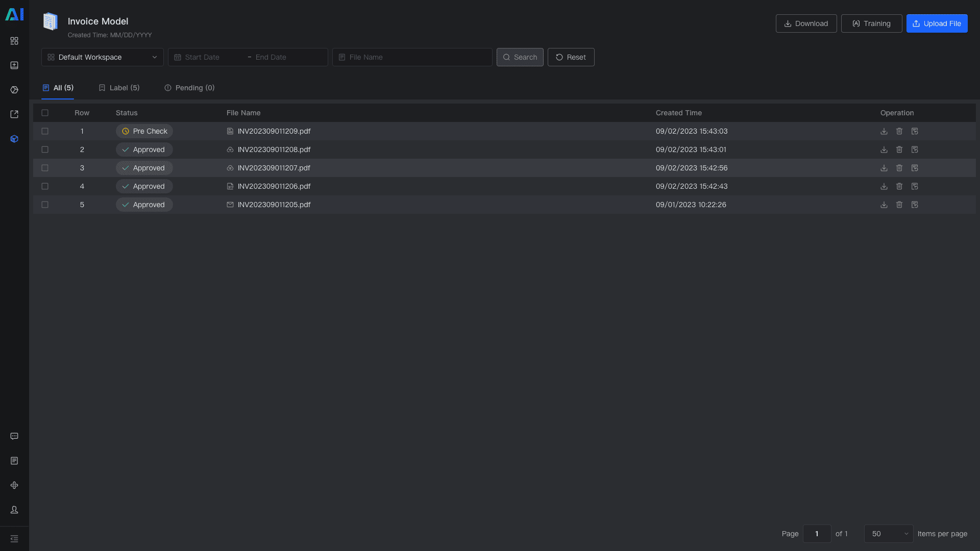Open the chat feedback icon in sidebar
The width and height of the screenshot is (980, 551).
[14, 436]
